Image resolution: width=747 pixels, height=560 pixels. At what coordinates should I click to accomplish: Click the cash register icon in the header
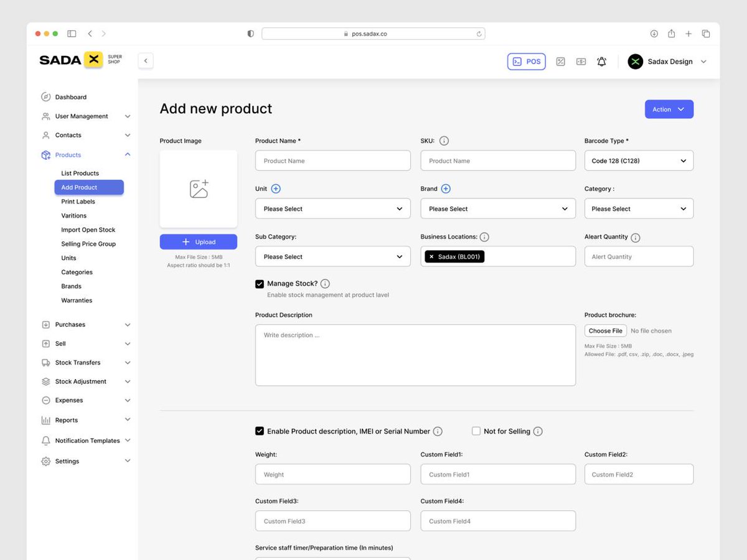[x=581, y=61]
